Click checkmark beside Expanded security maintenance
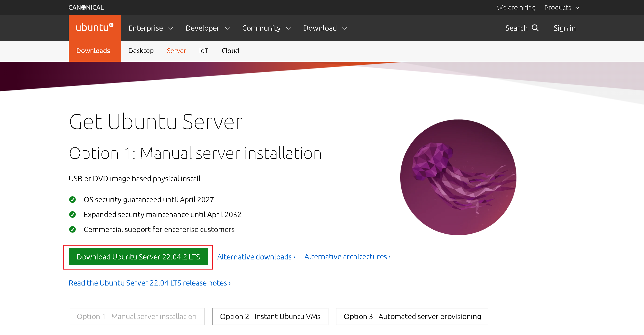Screen dimensions: 644x335 [72, 214]
